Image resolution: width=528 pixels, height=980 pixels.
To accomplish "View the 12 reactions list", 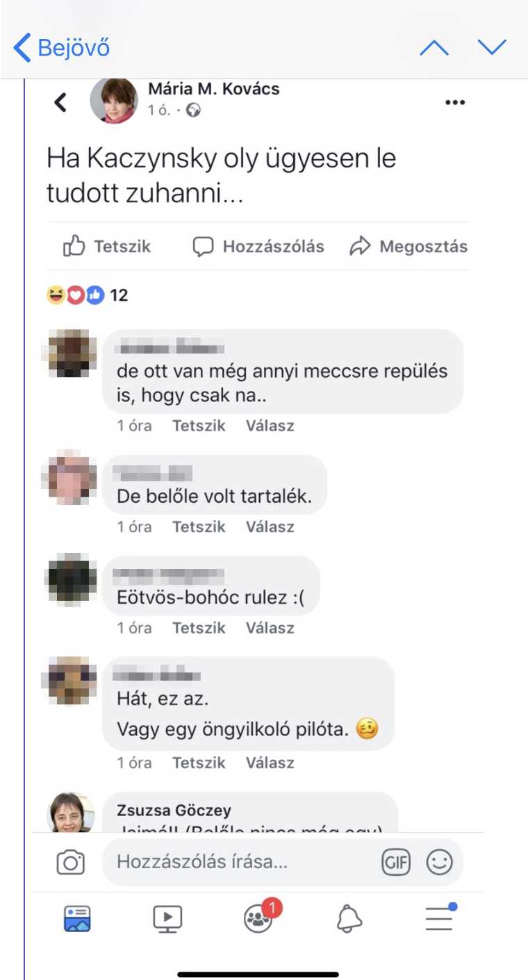I will tap(87, 295).
